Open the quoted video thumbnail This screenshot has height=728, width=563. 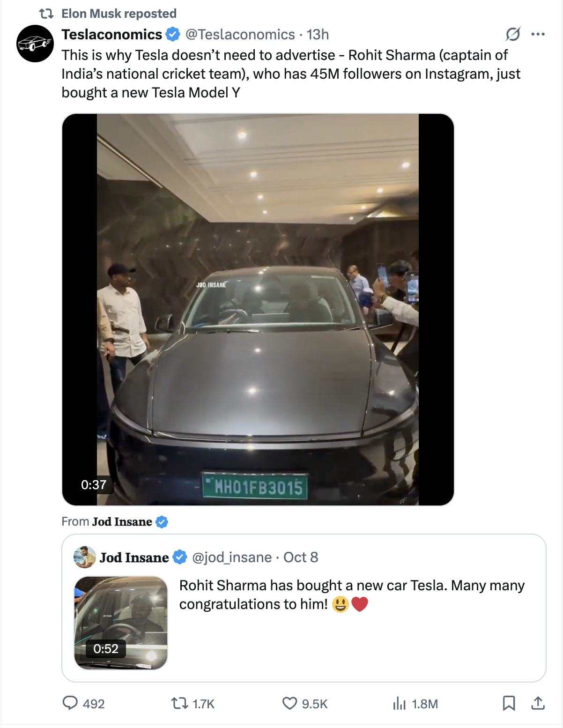(x=121, y=623)
